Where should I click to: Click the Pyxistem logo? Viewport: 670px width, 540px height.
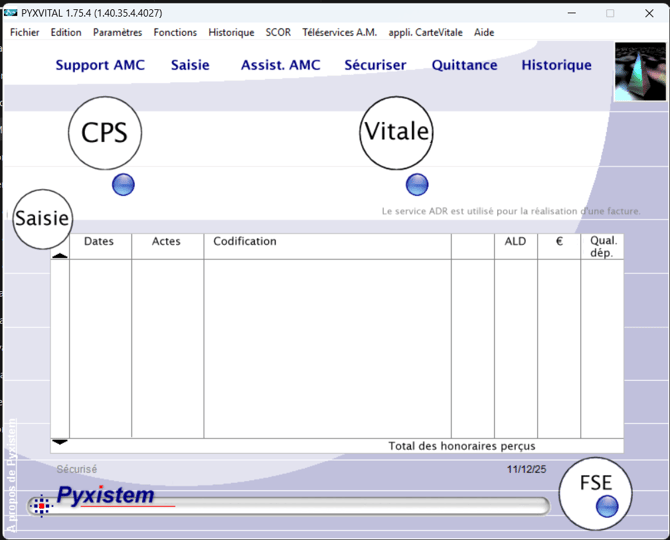106,495
